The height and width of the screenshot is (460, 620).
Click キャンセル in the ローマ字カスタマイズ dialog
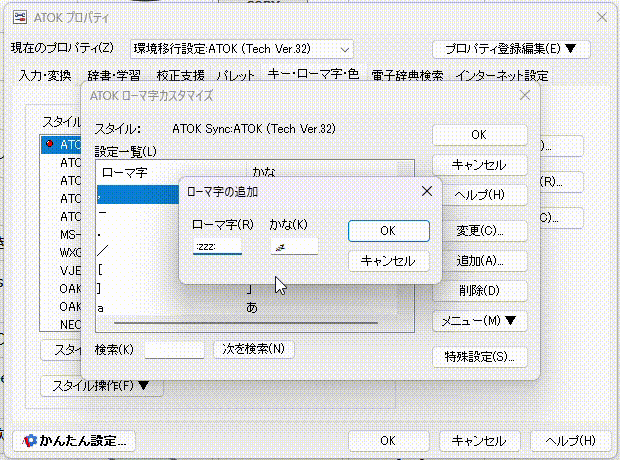pyautogui.click(x=479, y=165)
